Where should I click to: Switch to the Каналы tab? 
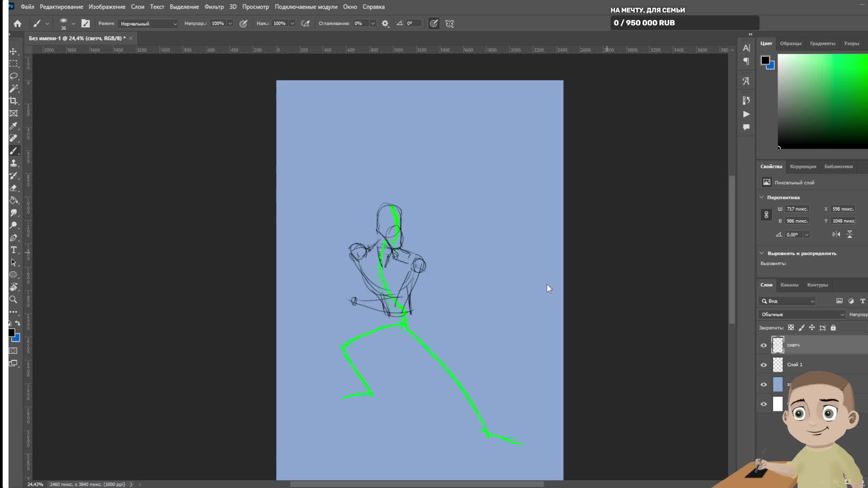tap(789, 285)
